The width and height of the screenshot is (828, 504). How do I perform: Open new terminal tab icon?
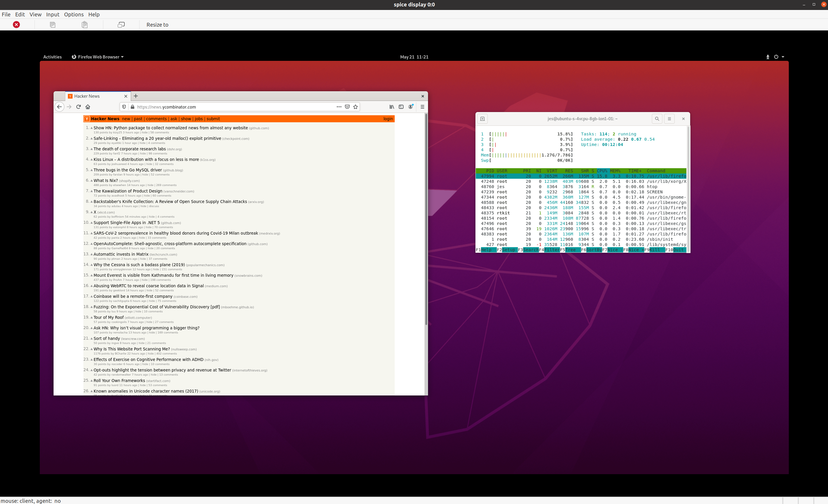pyautogui.click(x=482, y=118)
